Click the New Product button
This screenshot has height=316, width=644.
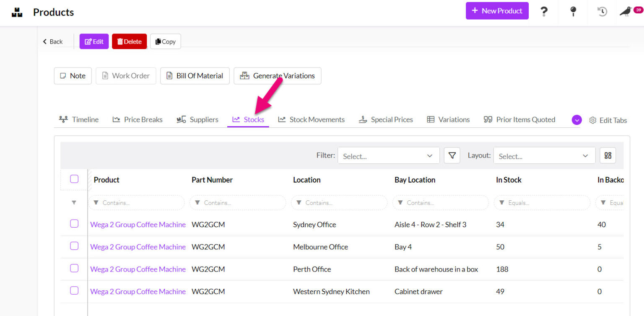pyautogui.click(x=497, y=10)
